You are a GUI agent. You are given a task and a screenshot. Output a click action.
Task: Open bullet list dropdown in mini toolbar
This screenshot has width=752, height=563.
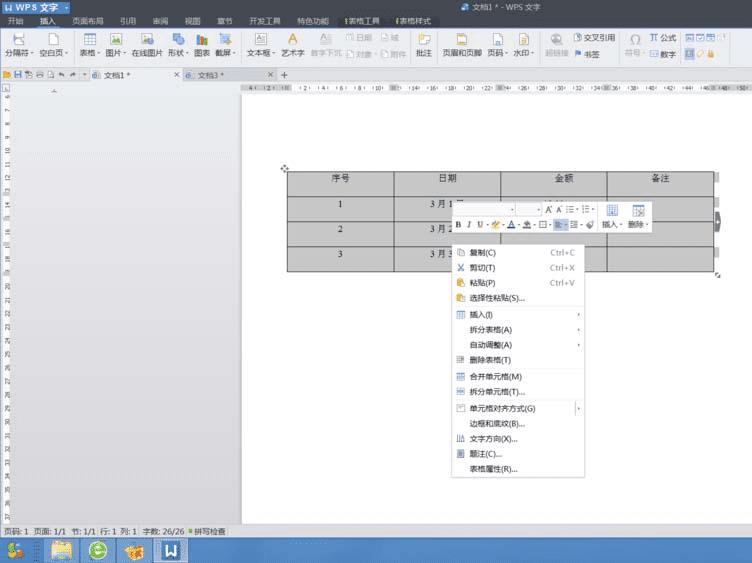[x=577, y=210]
